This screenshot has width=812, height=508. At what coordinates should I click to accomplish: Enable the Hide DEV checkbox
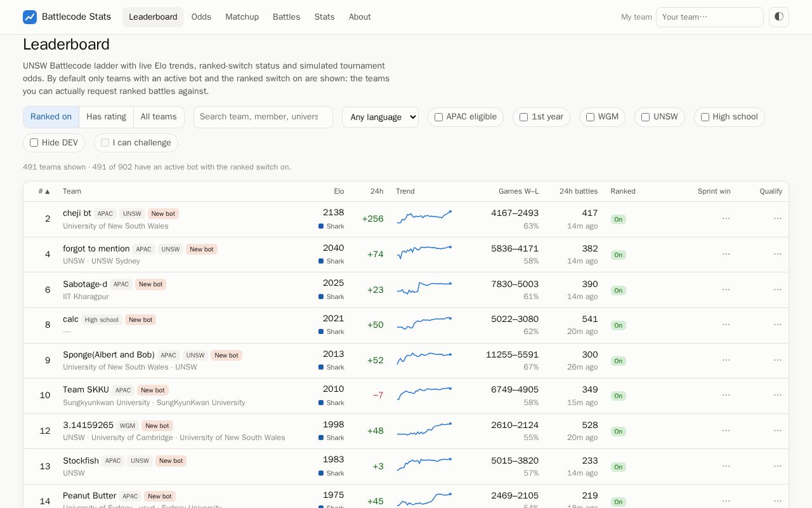[x=34, y=143]
